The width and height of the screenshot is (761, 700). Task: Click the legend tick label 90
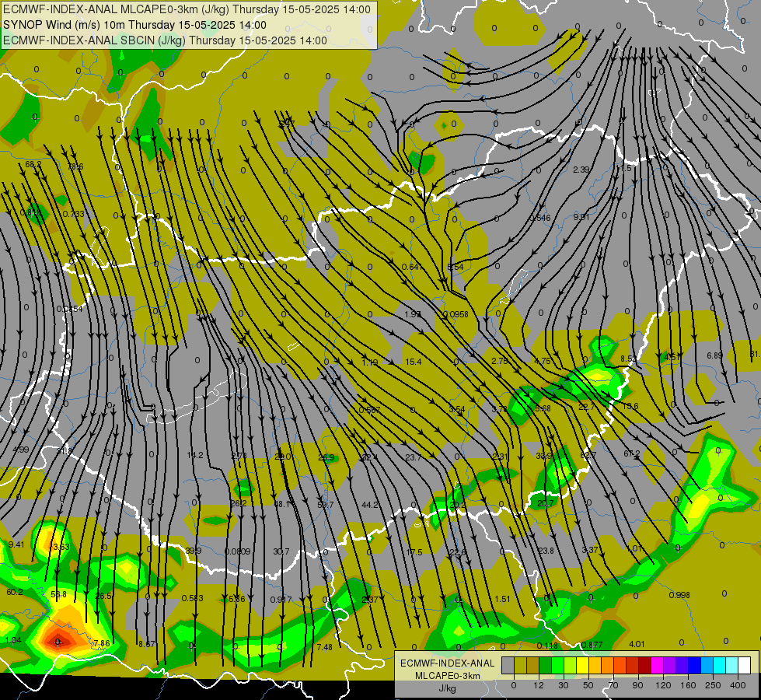(637, 685)
